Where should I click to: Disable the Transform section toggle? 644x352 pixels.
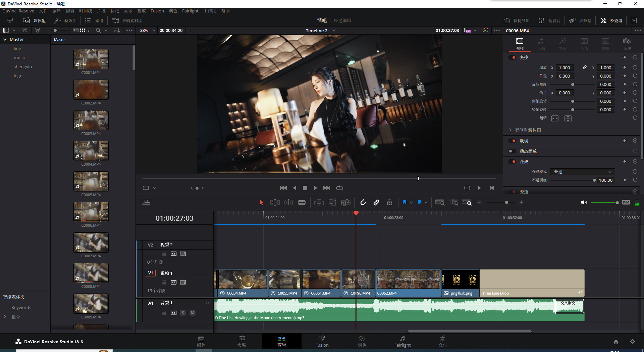pos(512,57)
